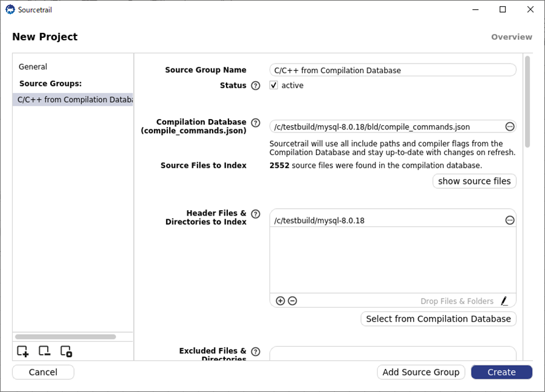Select C/C++ from Compilation Database source group
The image size is (545, 392).
click(x=73, y=100)
